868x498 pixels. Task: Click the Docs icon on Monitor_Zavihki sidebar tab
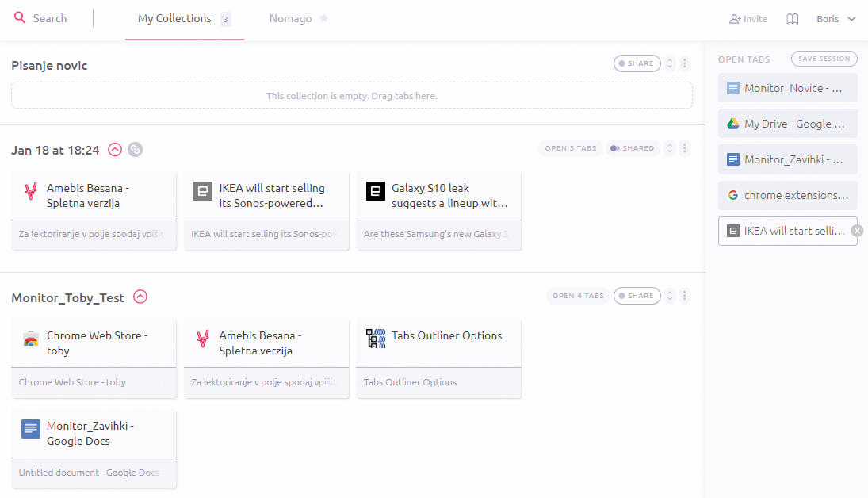point(733,159)
